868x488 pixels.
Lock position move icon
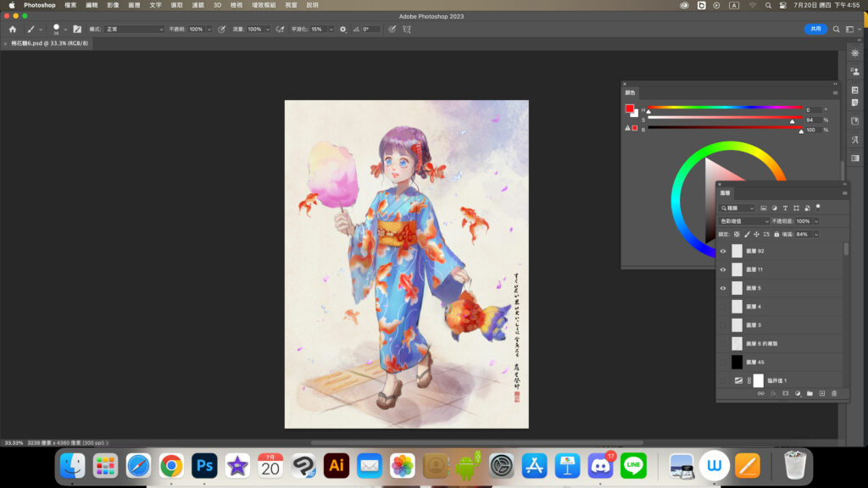point(756,234)
